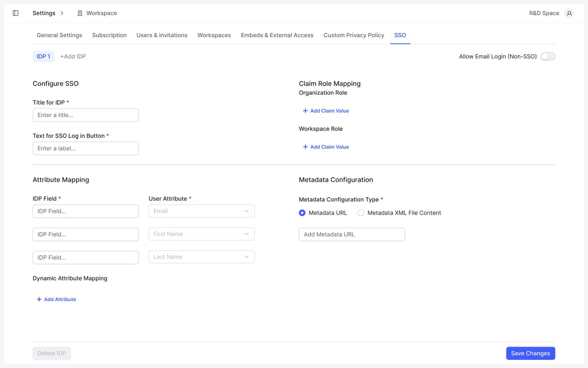Enable Allow Email Login (Non-SSO) switch

tap(548, 56)
